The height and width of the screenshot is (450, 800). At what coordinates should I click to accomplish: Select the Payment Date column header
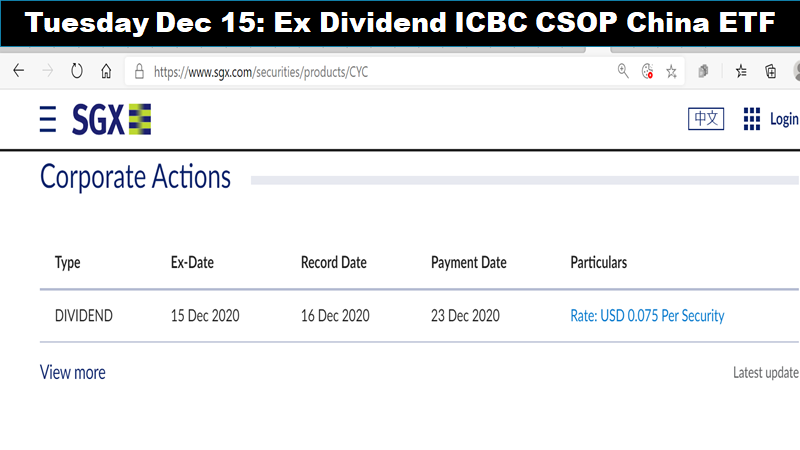469,263
